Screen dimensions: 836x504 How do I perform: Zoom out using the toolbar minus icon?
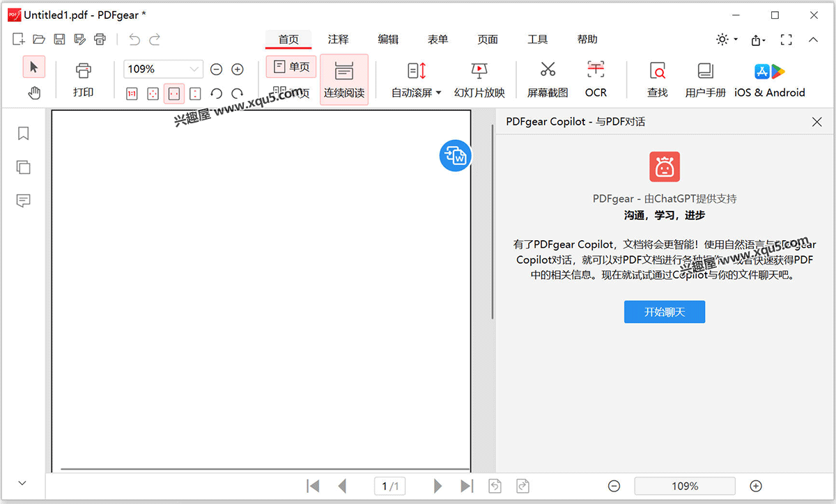[217, 69]
